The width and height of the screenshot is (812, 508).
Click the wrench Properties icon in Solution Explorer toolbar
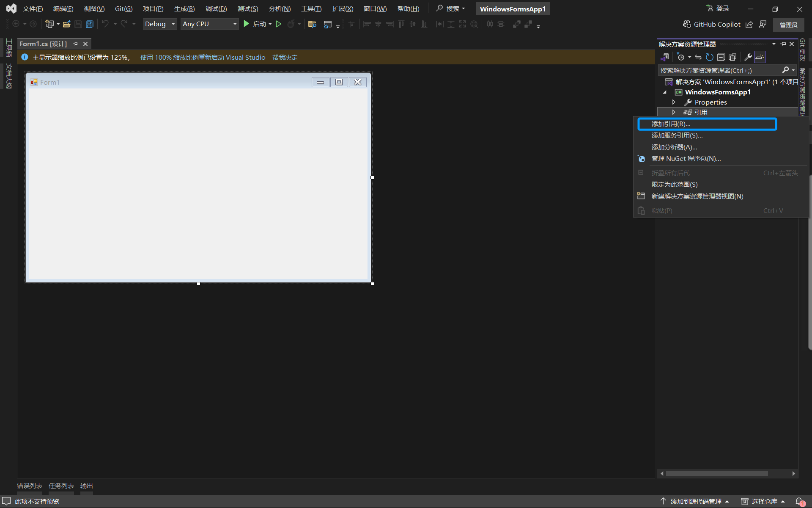[x=748, y=57]
